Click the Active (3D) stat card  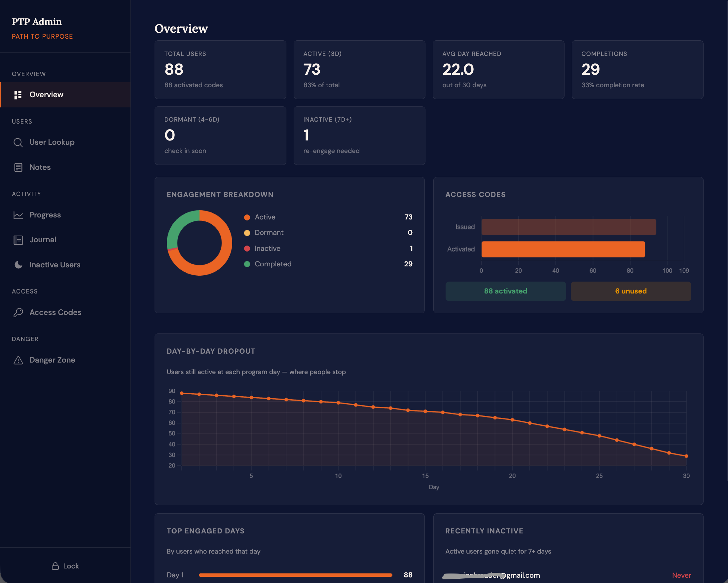[359, 70]
